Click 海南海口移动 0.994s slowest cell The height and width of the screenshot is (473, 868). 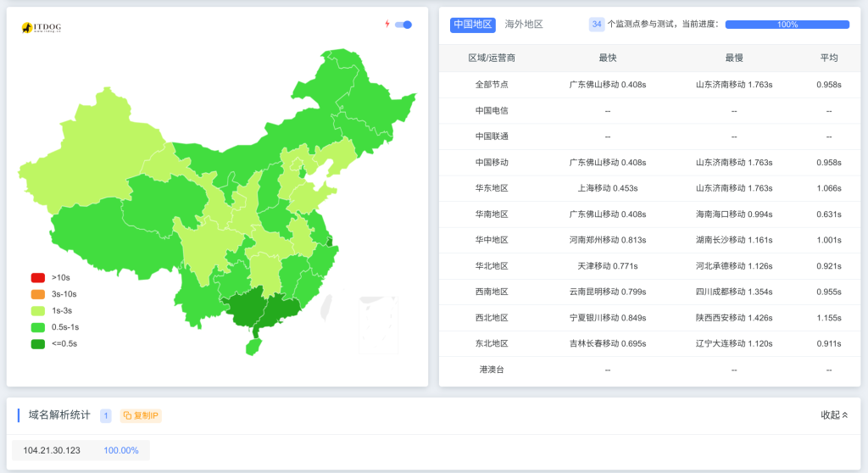(x=734, y=214)
